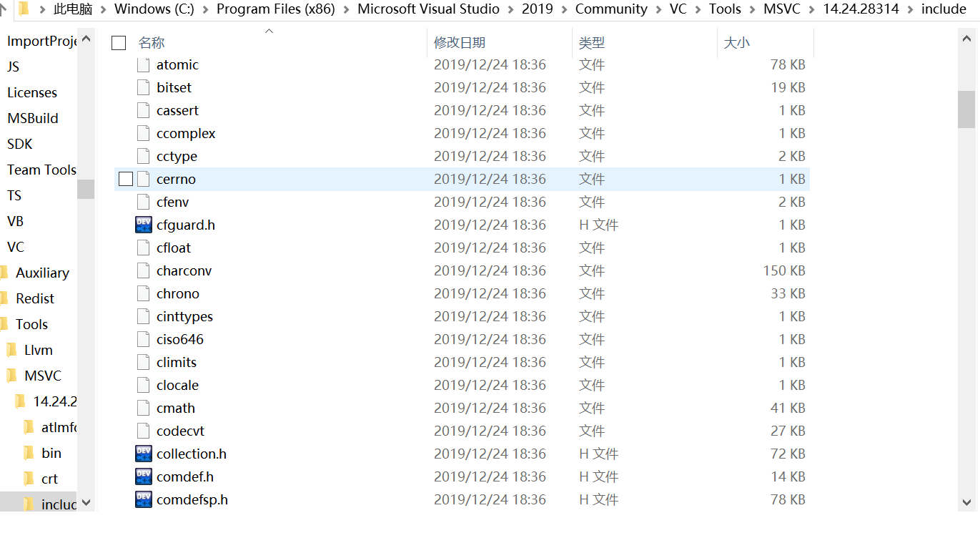This screenshot has height=533, width=980.
Task: Click the cinttypes file icon
Action: (x=144, y=317)
